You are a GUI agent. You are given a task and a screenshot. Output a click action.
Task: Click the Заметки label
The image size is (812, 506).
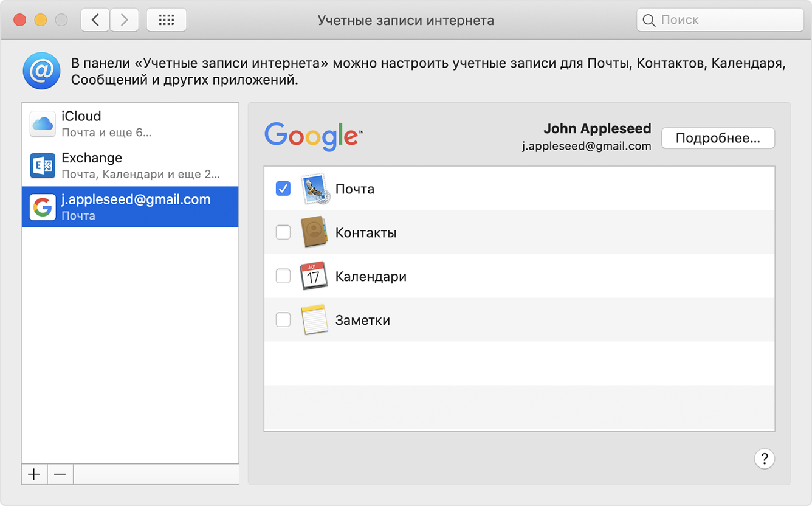[363, 321]
